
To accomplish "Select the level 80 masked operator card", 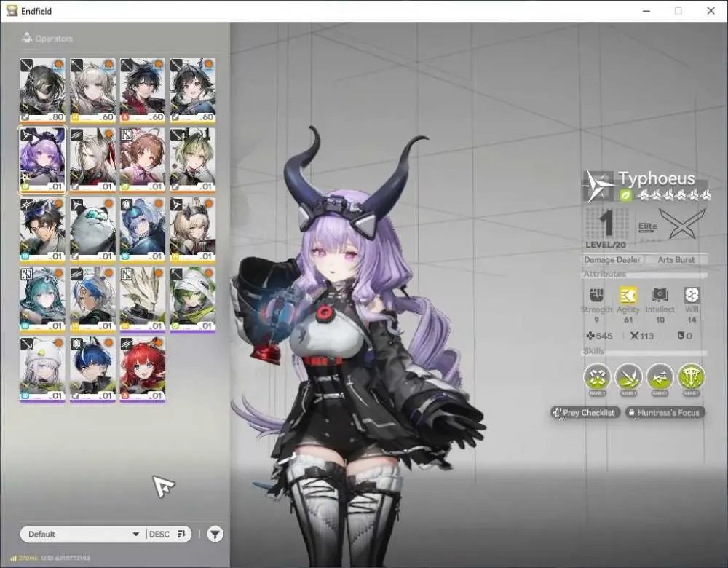I will 42,90.
